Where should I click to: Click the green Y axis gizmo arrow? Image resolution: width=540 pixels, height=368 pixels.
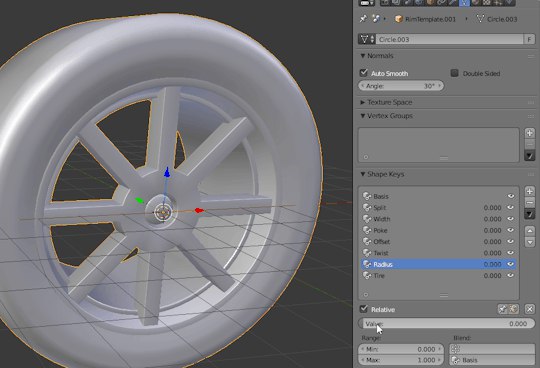click(139, 200)
